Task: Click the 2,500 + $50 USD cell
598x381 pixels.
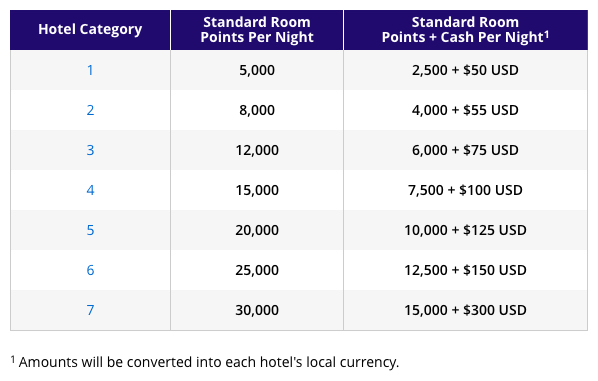Action: coord(465,70)
